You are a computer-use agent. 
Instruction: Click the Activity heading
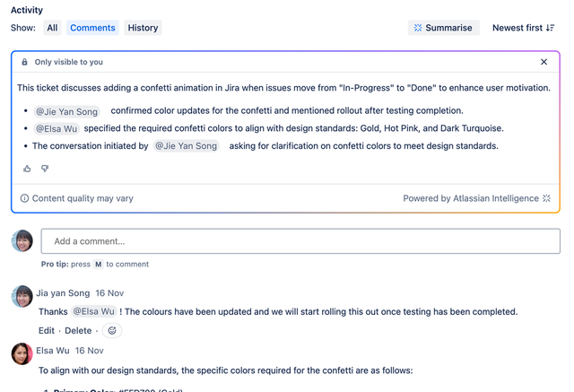[27, 10]
